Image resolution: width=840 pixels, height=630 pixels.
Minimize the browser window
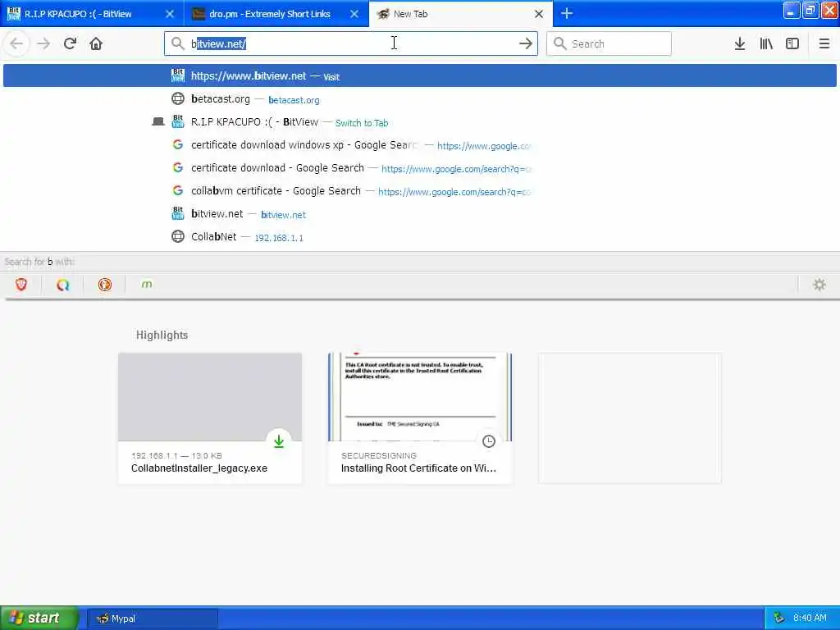click(792, 10)
